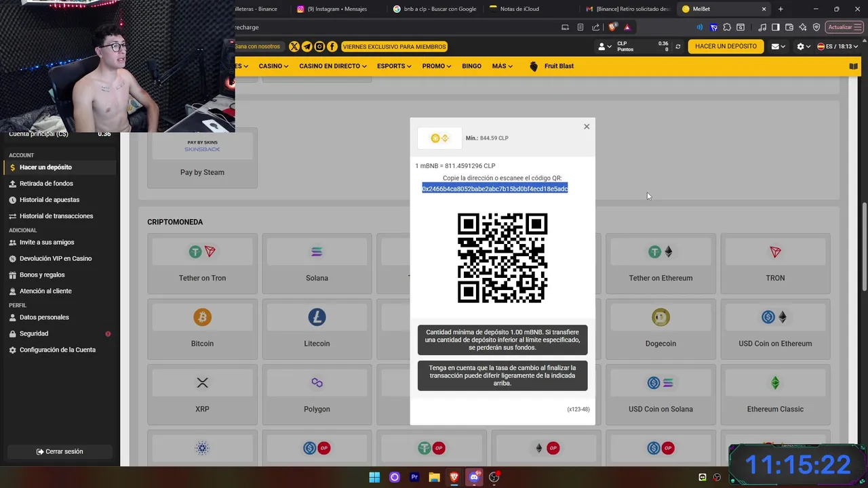Open Historial de transacciones
The image size is (868, 488).
click(x=60, y=216)
